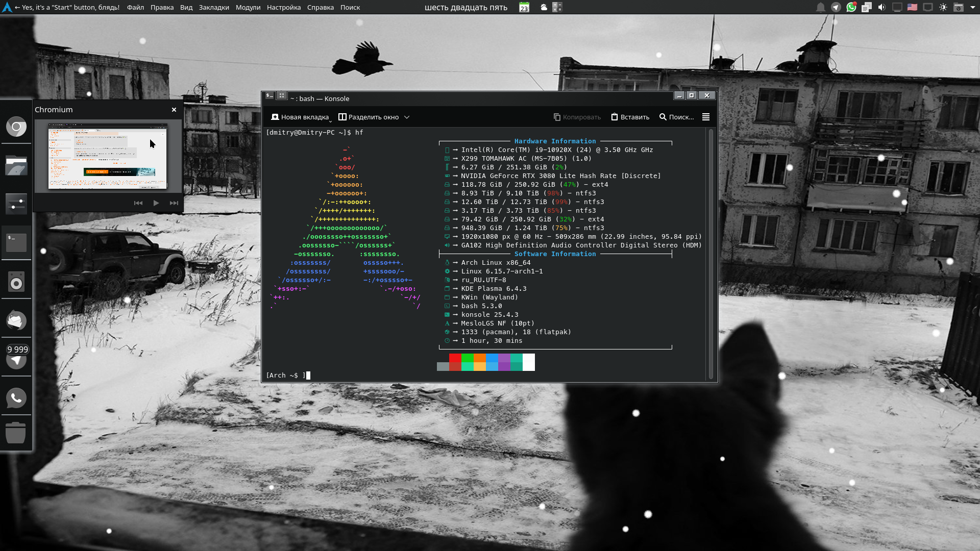Mute via the tray volume icon
The image size is (980, 551).
pos(881,7)
